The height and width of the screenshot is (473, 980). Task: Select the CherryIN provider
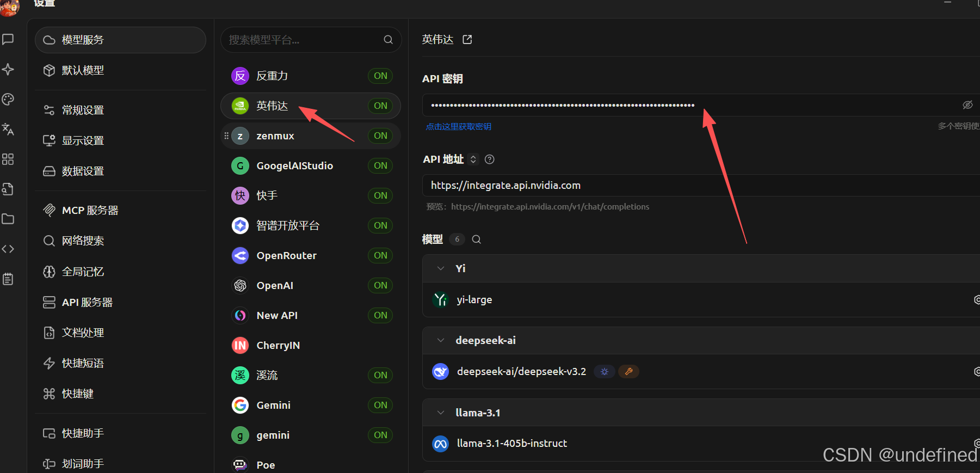(311, 345)
